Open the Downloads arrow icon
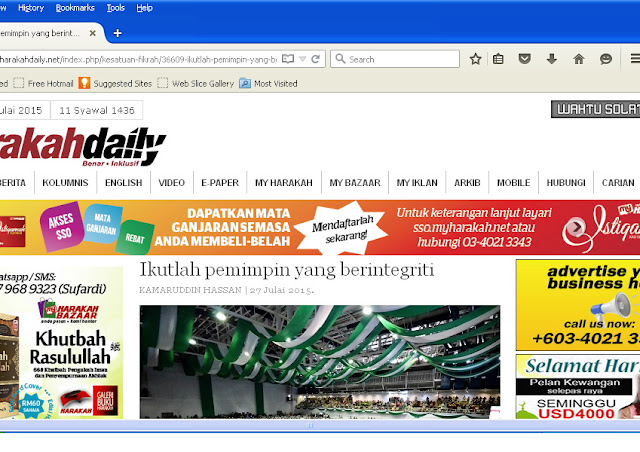Image resolution: width=640 pixels, height=452 pixels. [552, 59]
